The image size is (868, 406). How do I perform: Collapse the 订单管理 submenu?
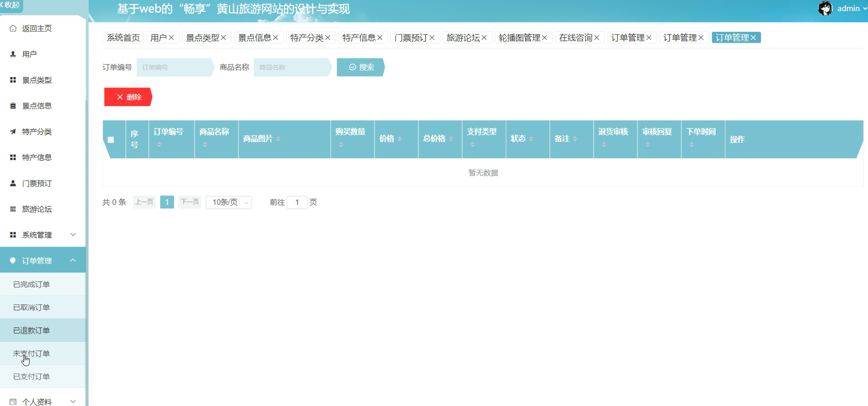tap(73, 260)
